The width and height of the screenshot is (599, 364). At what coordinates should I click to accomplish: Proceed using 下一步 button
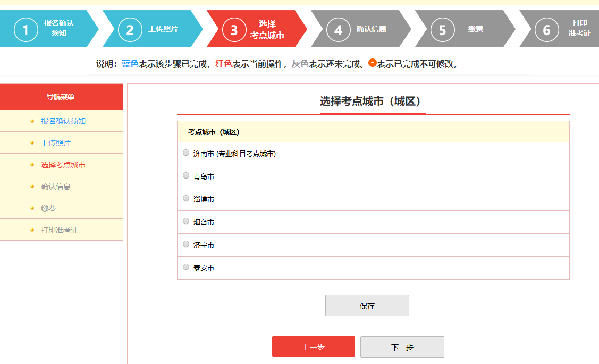pyautogui.click(x=402, y=346)
